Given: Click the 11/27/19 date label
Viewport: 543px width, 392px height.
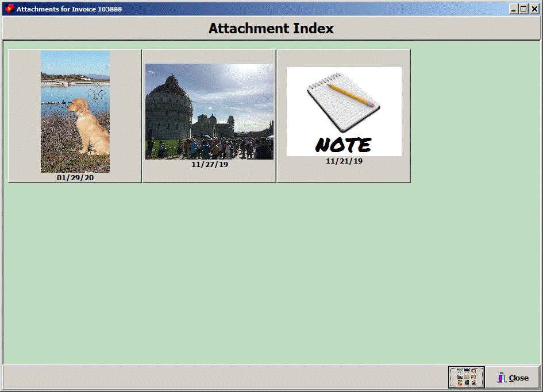Looking at the screenshot, I should pyautogui.click(x=210, y=164).
